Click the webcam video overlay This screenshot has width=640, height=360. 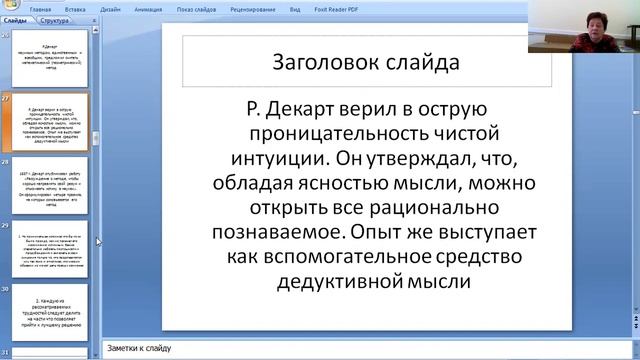584,27
